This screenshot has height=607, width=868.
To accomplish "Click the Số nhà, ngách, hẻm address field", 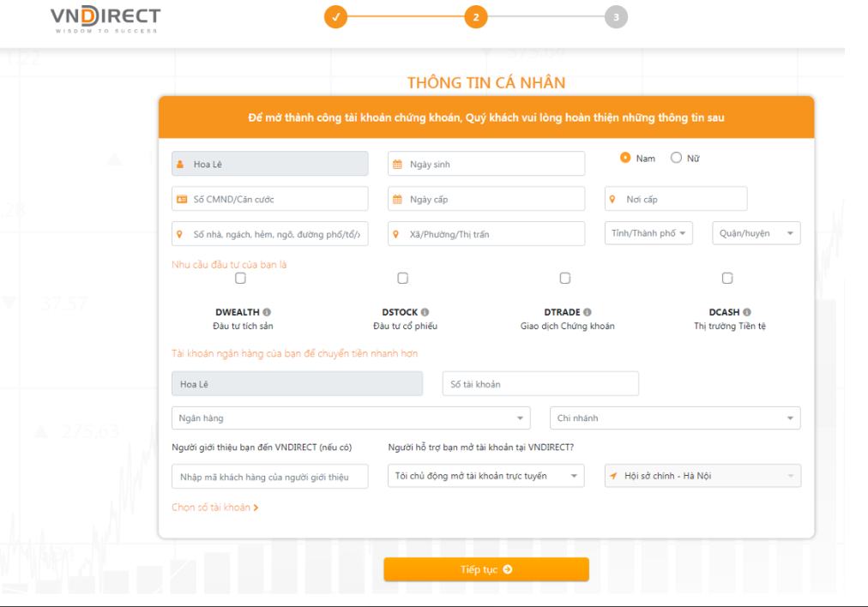I will [269, 233].
